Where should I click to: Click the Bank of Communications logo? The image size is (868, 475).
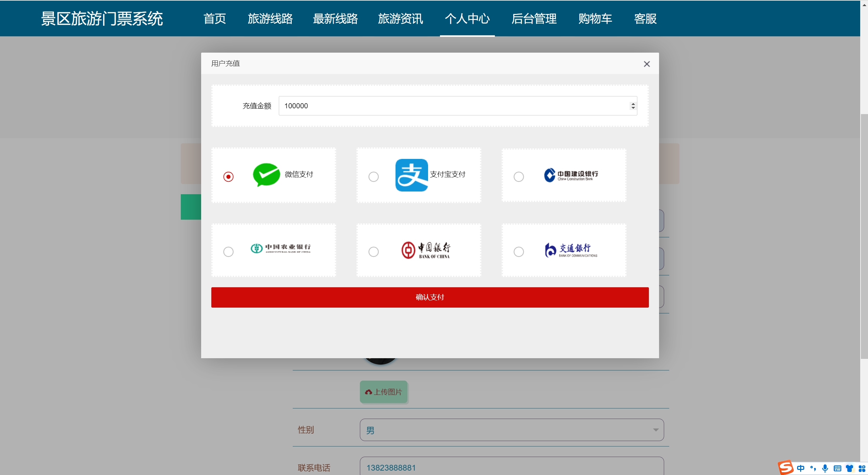point(571,250)
